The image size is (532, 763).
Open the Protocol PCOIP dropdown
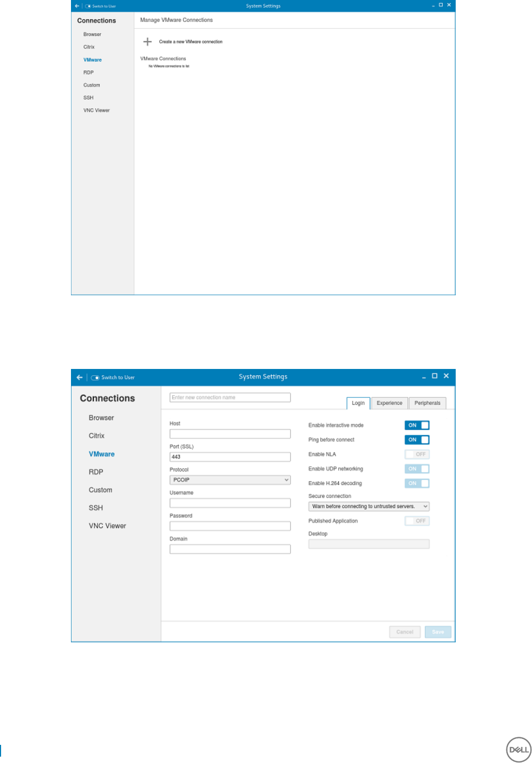(230, 480)
